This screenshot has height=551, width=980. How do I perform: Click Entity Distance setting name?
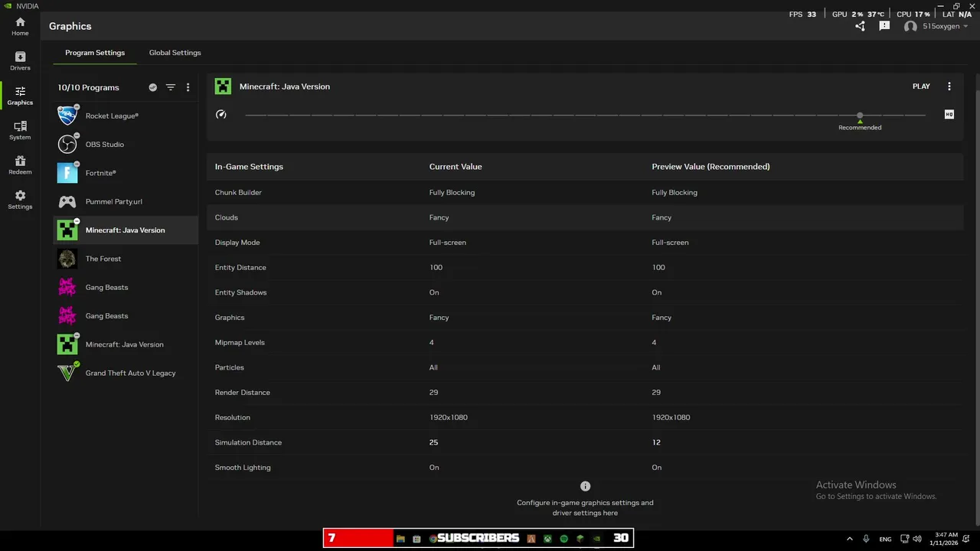(x=240, y=267)
